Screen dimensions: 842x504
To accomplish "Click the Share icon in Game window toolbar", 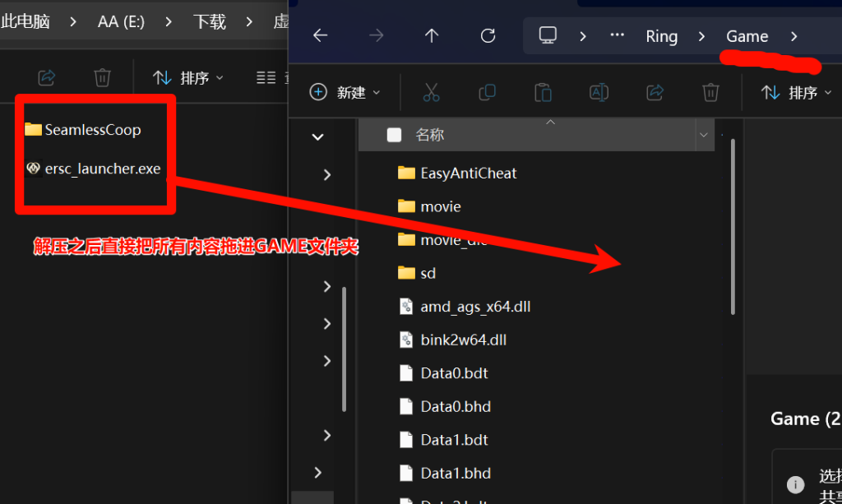I will coord(655,92).
